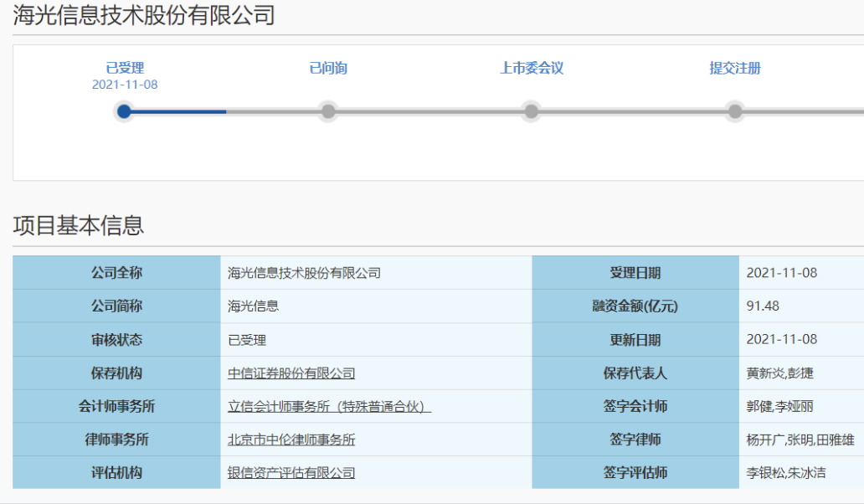Open the 立信会计师事务所（特殊普通合伙） link
This screenshot has width=864, height=504.
coord(329,407)
